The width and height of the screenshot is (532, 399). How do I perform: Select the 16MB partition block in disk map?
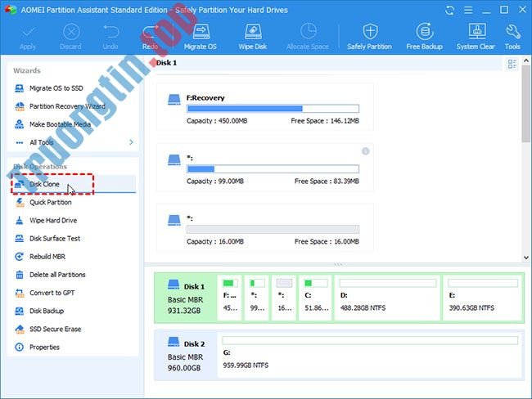pyautogui.click(x=284, y=298)
